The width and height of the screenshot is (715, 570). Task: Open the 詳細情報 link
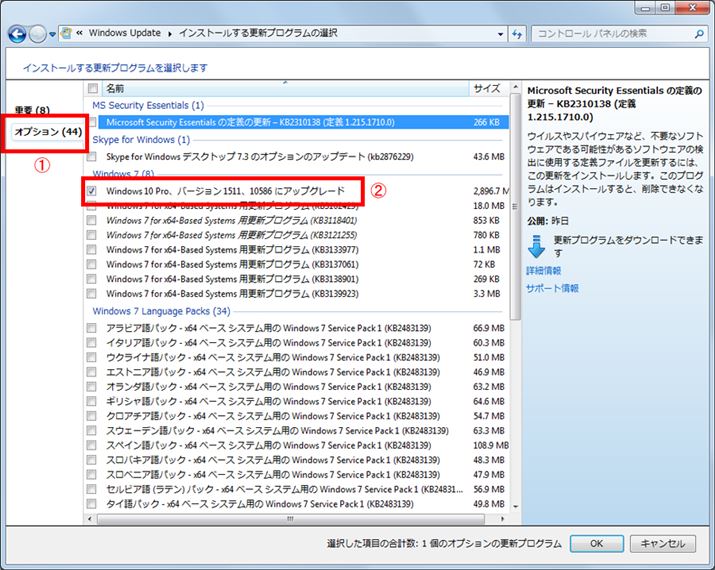tap(544, 271)
